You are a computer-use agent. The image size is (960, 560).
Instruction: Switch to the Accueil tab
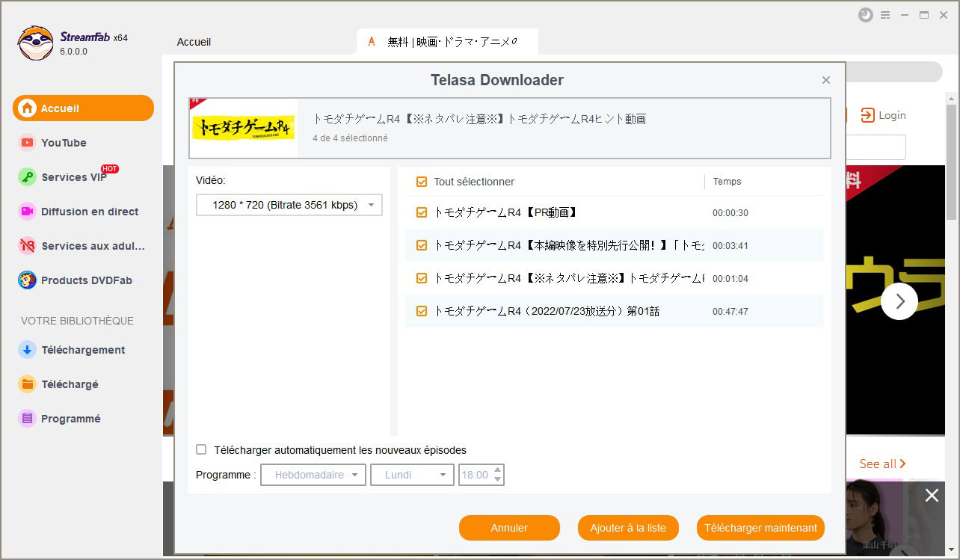click(194, 42)
